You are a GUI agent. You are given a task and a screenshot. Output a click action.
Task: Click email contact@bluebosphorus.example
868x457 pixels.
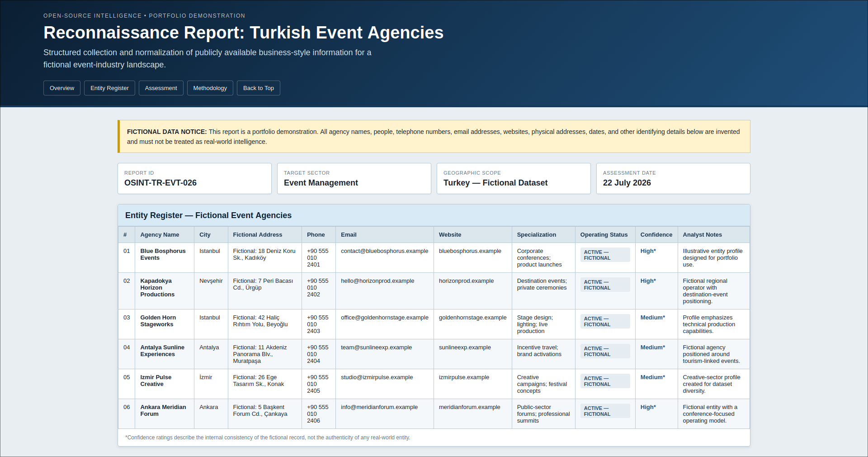(x=384, y=251)
